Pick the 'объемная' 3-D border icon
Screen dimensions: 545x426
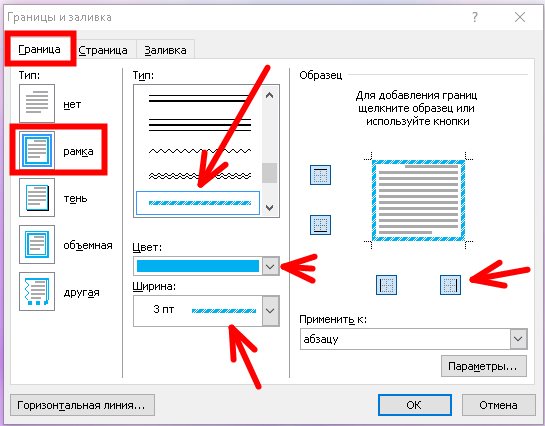[37, 244]
